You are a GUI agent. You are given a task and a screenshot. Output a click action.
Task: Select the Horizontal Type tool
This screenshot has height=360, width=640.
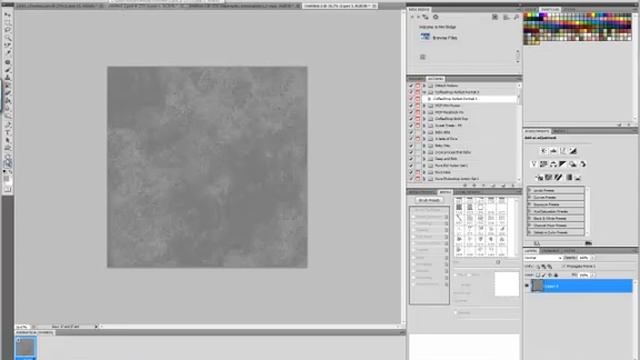coord(8,133)
